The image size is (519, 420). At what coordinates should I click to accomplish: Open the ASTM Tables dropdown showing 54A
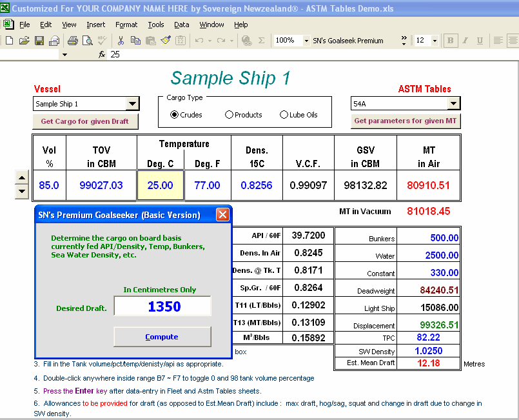click(x=453, y=103)
